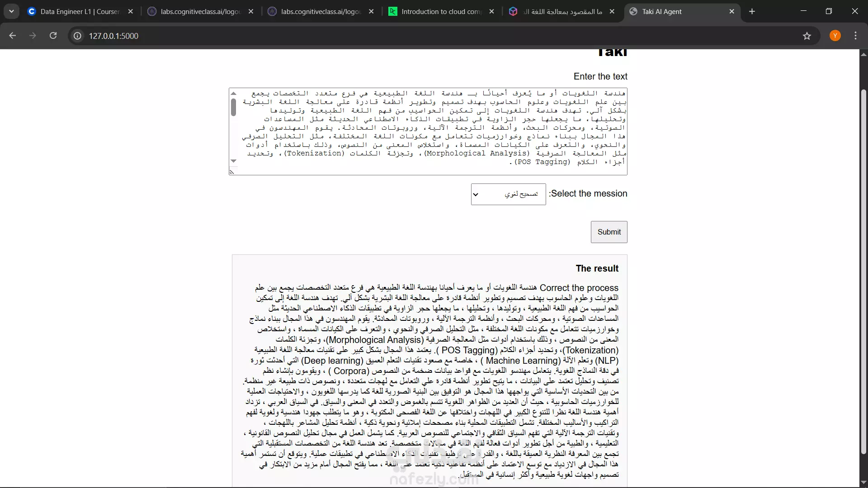The height and width of the screenshot is (488, 868).
Task: Minimize the browser window
Action: click(x=803, y=11)
